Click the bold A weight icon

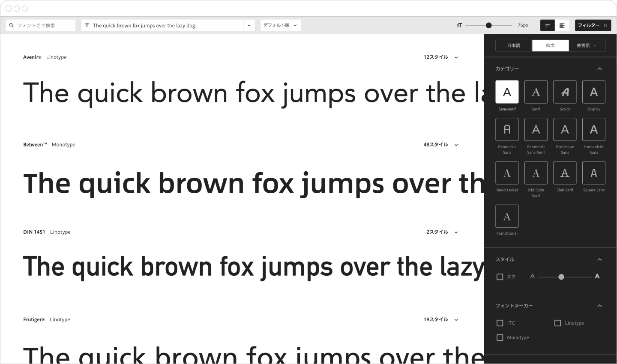click(x=597, y=276)
